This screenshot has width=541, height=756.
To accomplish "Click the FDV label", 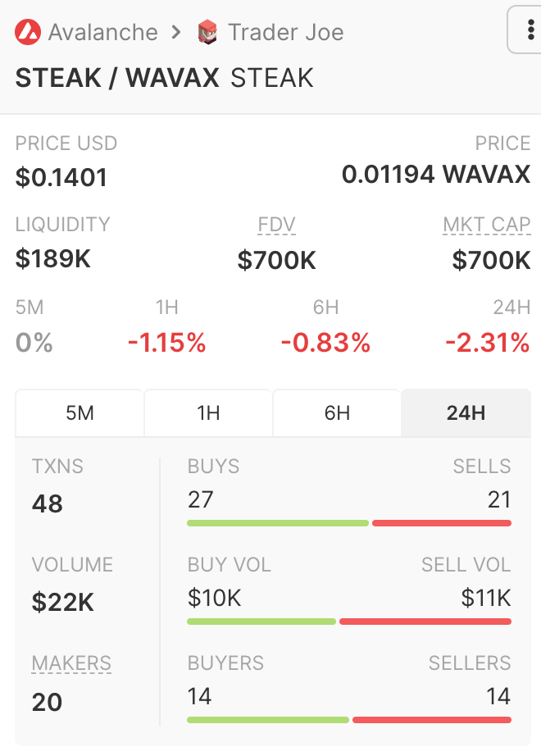I will (x=276, y=225).
